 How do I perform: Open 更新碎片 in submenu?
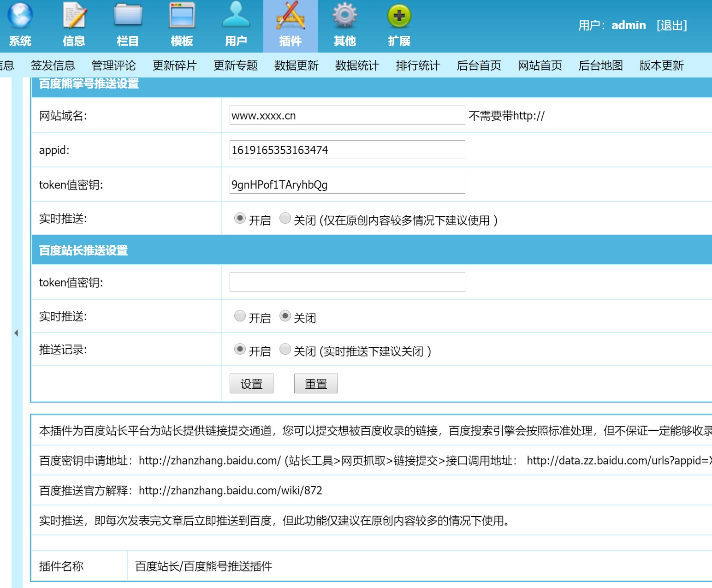(175, 65)
